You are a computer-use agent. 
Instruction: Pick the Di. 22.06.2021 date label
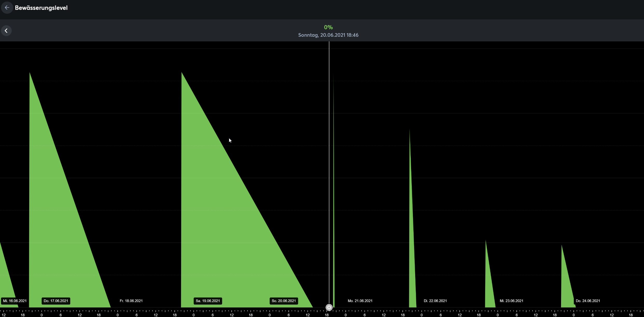(435, 301)
